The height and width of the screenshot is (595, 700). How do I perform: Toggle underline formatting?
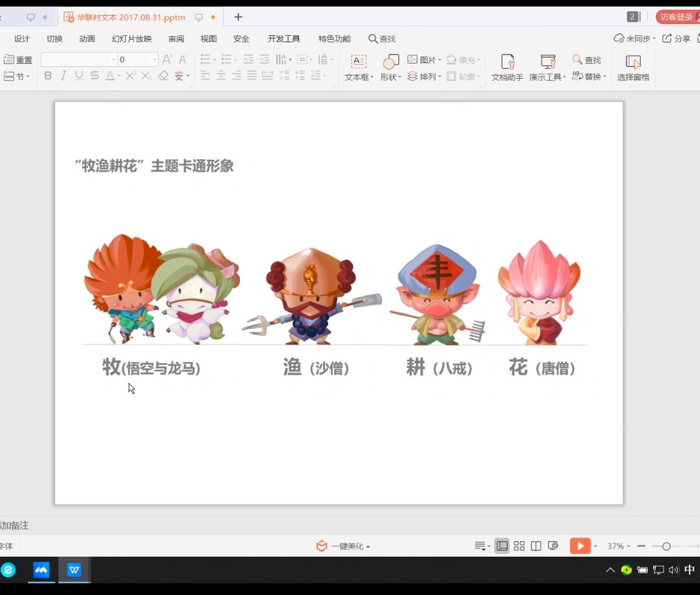point(79,76)
